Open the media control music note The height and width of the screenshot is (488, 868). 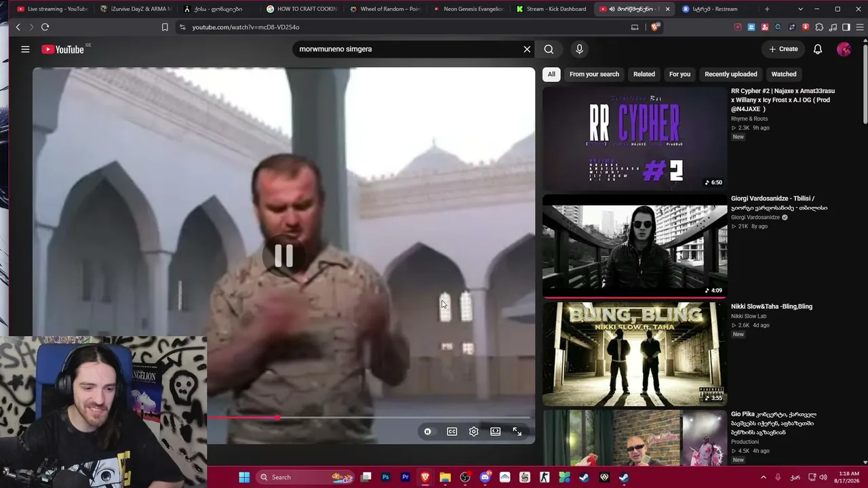[833, 27]
